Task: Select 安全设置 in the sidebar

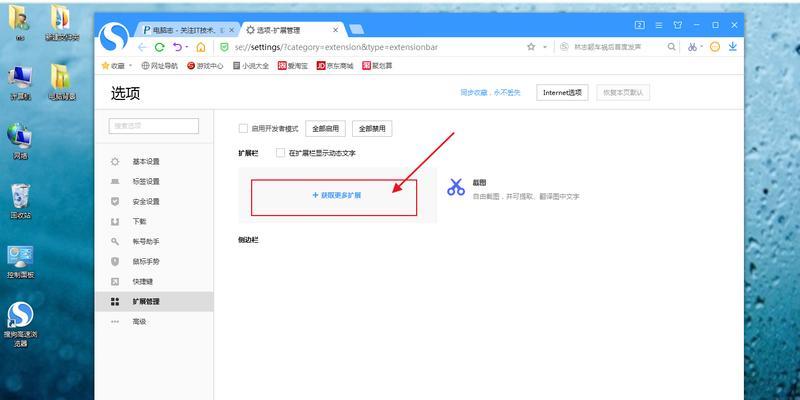Action: 154,202
